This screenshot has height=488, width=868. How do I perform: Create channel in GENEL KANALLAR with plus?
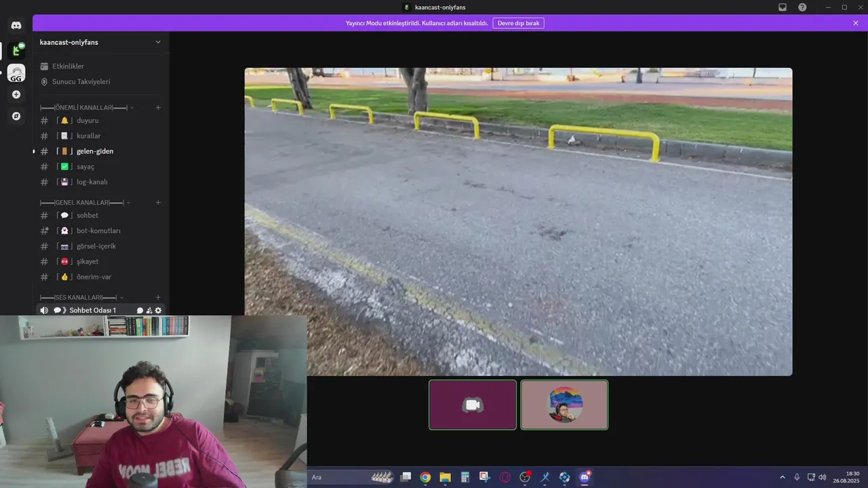[158, 203]
